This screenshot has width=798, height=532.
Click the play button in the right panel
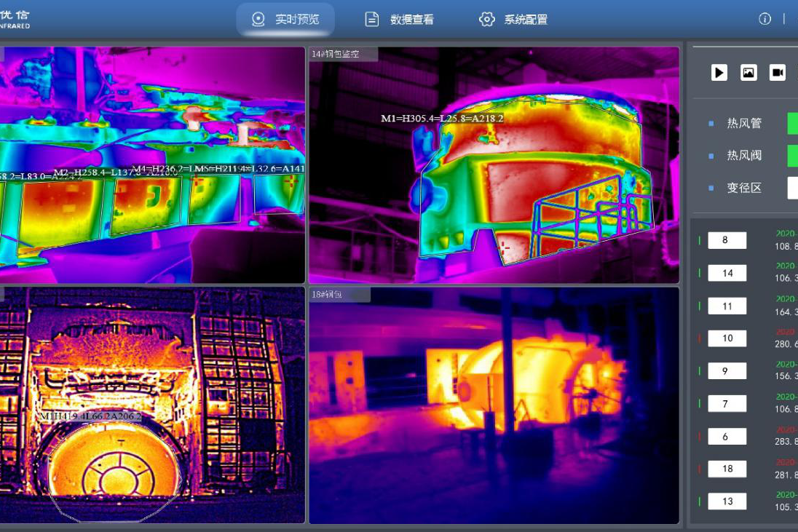click(x=719, y=72)
